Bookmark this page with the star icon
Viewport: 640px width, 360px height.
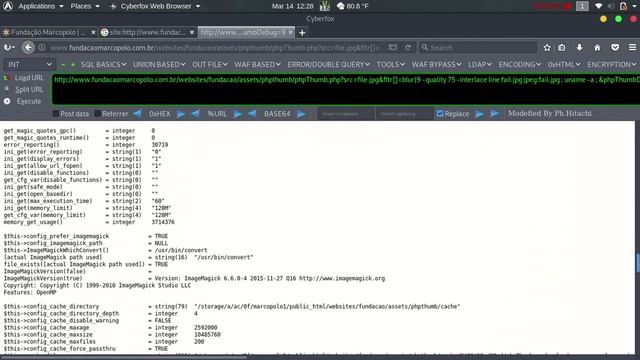point(547,48)
